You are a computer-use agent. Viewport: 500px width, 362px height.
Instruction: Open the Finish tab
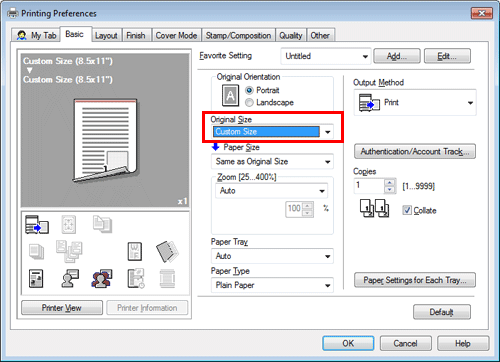pos(136,35)
